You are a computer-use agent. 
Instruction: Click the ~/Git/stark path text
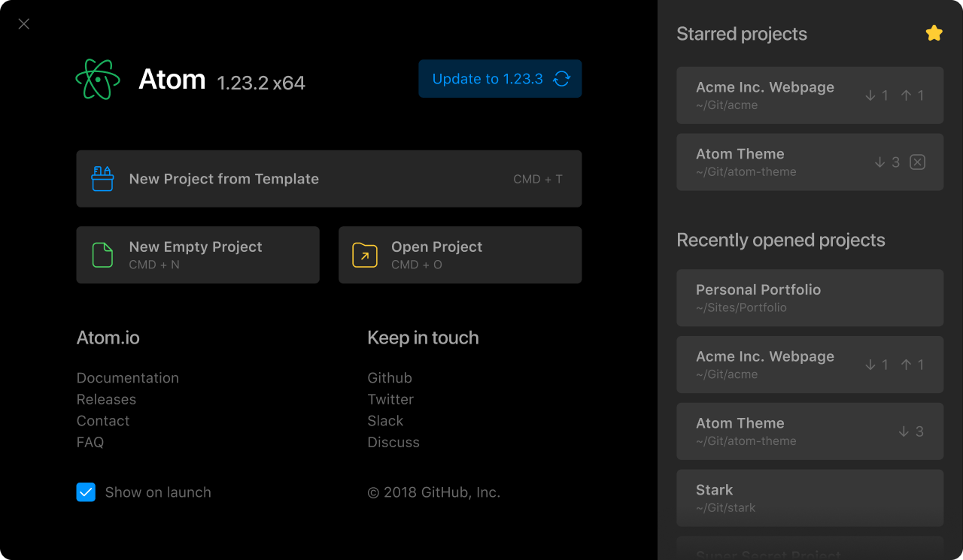pyautogui.click(x=725, y=507)
